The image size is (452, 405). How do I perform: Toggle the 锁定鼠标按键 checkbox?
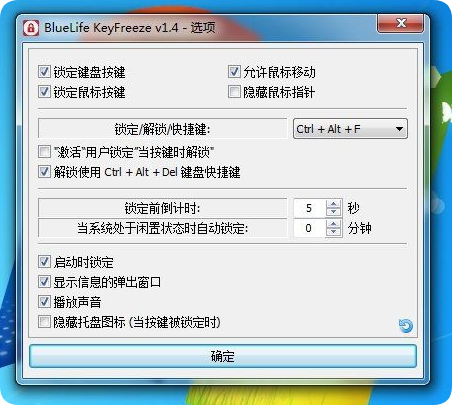tap(44, 92)
